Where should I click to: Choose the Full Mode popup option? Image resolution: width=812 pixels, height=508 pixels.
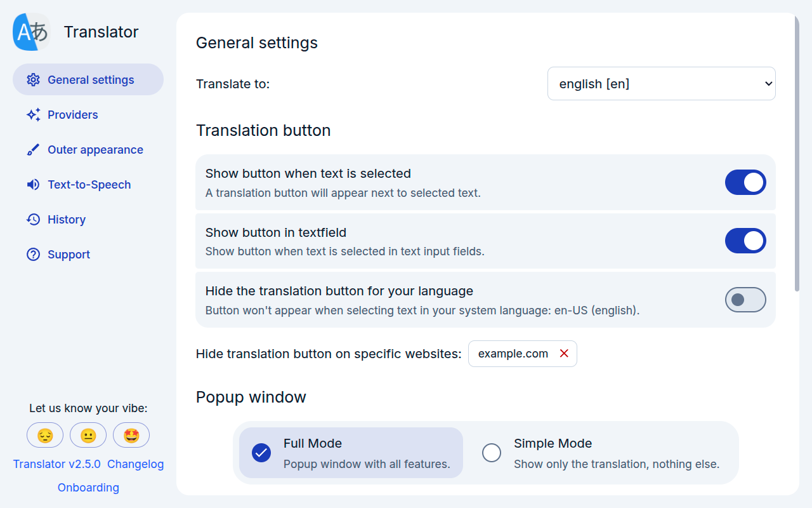[x=261, y=453]
